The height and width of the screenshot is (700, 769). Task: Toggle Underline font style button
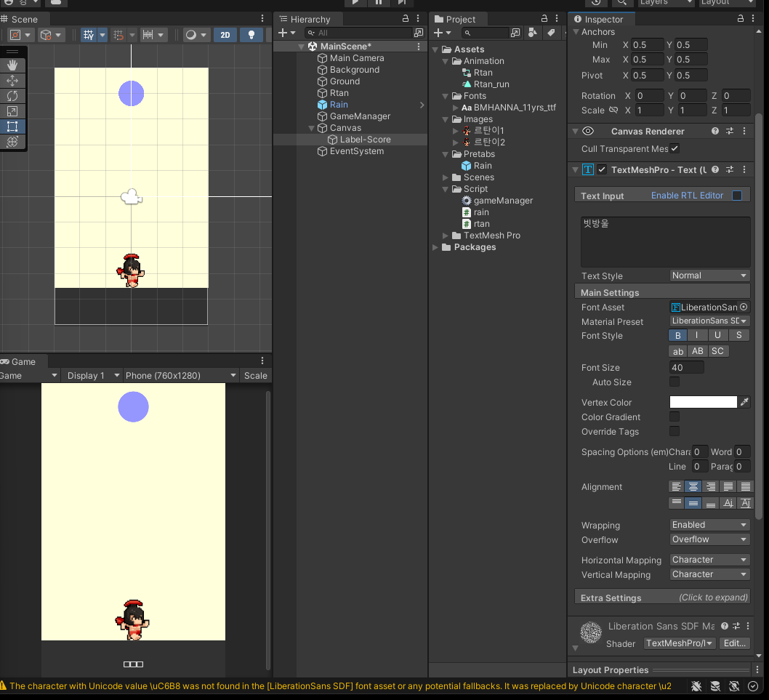click(x=717, y=336)
